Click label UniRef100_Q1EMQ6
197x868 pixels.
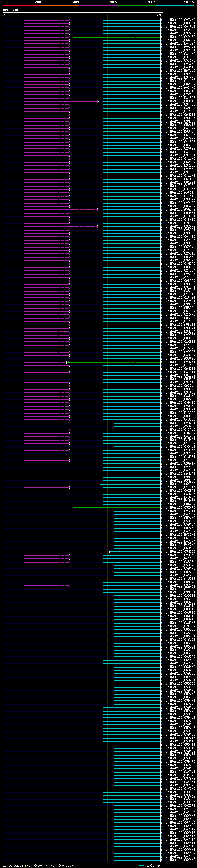pos(180,365)
